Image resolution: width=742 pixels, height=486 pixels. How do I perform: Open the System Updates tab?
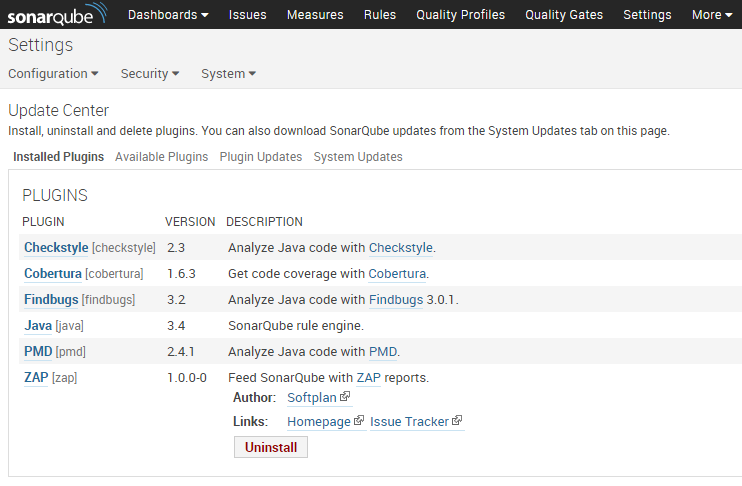[358, 157]
